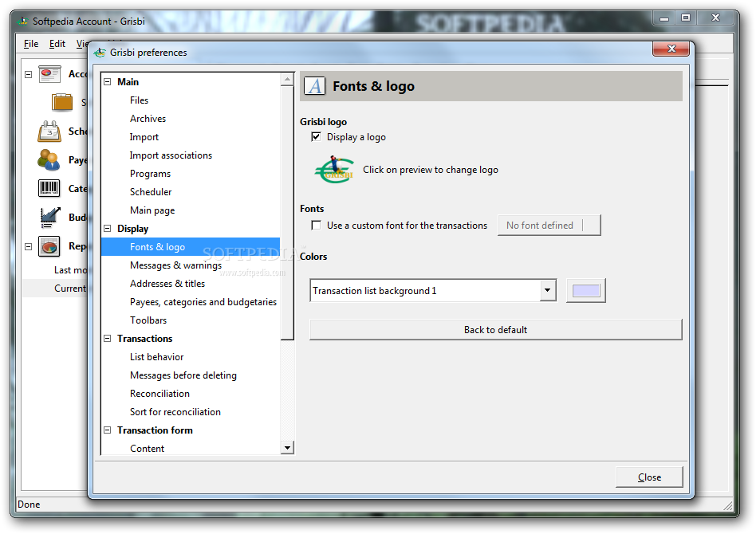Select the Payees people icon in main window
This screenshot has height=534, width=756.
(49, 160)
